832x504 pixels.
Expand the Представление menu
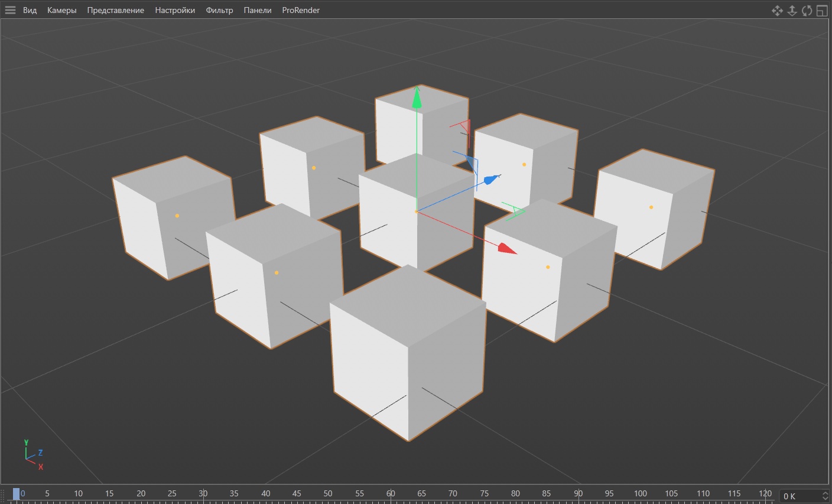tap(115, 10)
